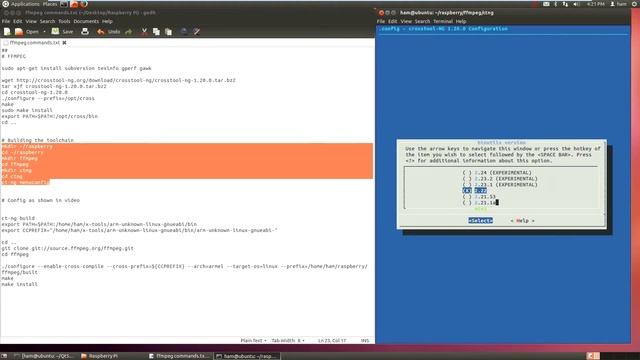Click Show Desktop icon in bottom panel
The image size is (640, 360).
click(x=4, y=356)
